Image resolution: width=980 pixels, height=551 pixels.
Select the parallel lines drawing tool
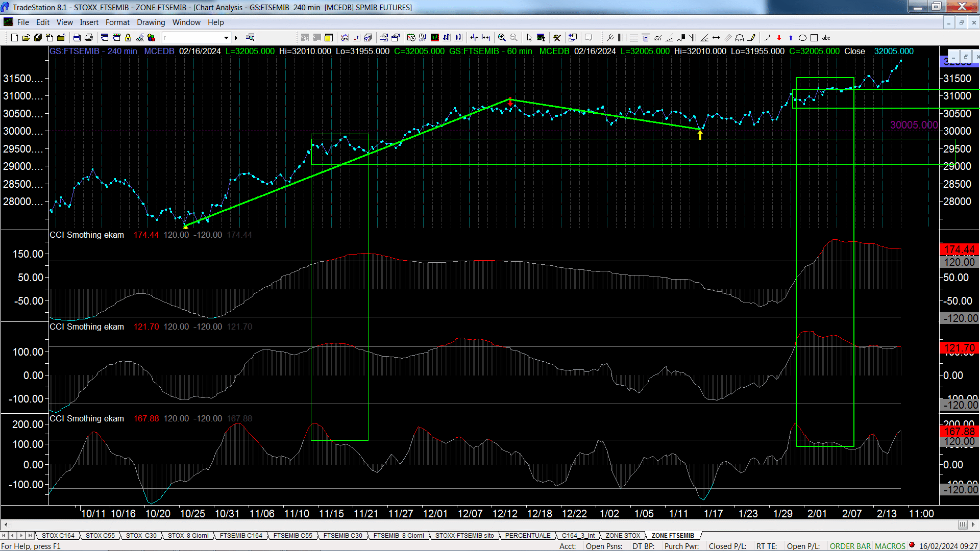coord(728,37)
